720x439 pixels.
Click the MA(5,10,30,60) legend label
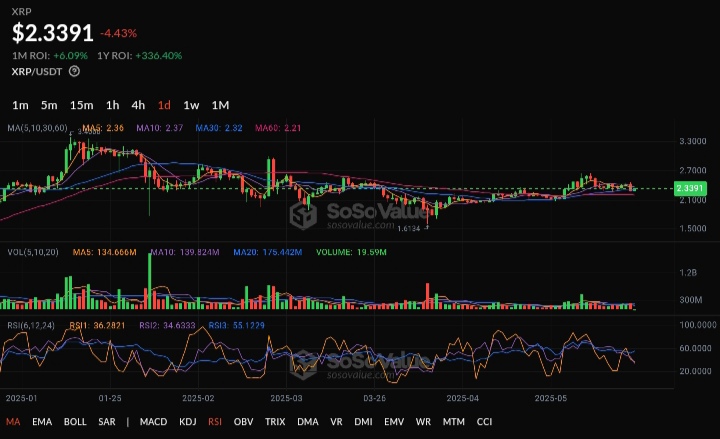click(39, 128)
